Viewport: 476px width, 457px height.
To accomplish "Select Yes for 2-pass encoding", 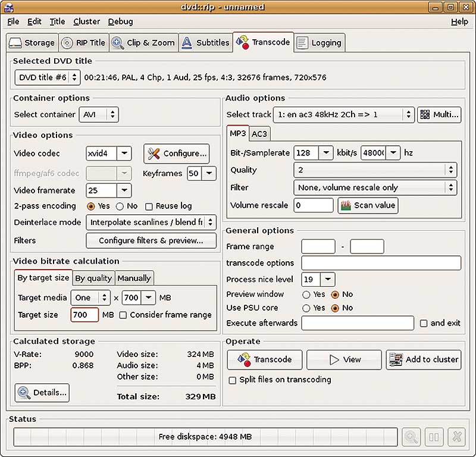I will 90,206.
